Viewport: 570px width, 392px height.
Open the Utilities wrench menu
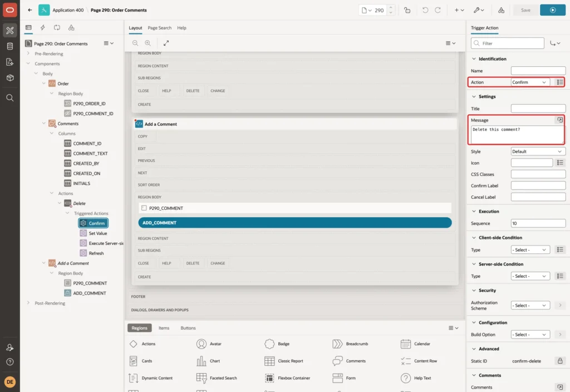tap(479, 10)
